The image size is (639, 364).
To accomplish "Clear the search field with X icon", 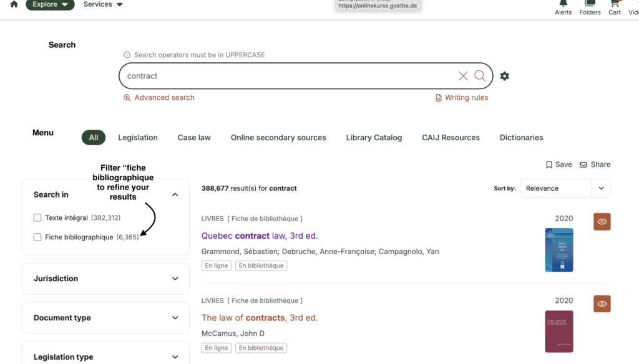I will [x=463, y=76].
